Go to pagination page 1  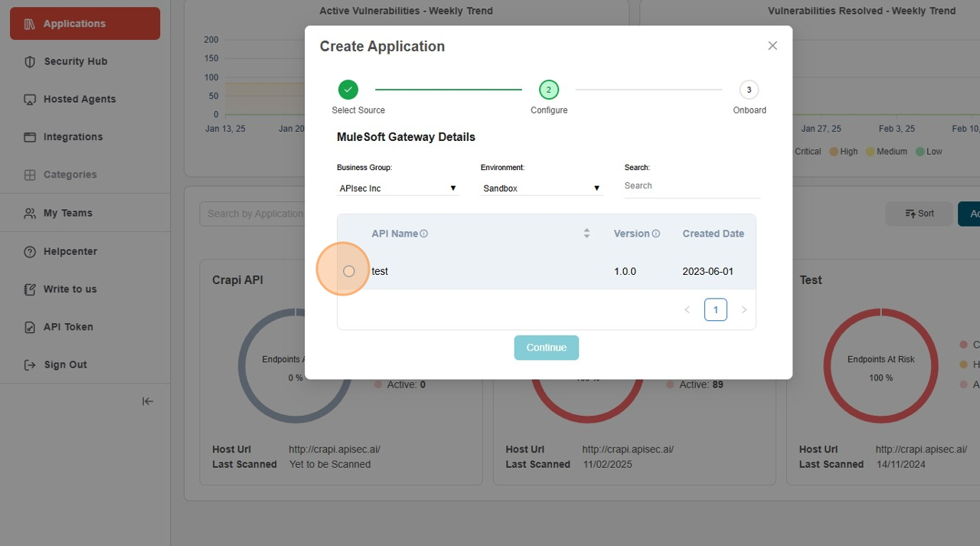(715, 309)
